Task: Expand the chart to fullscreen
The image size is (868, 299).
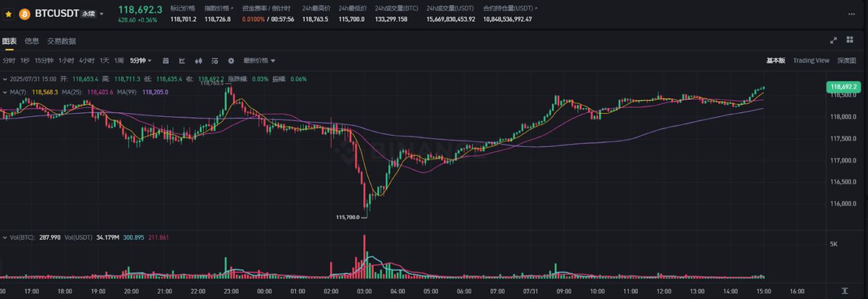Action: (x=833, y=40)
